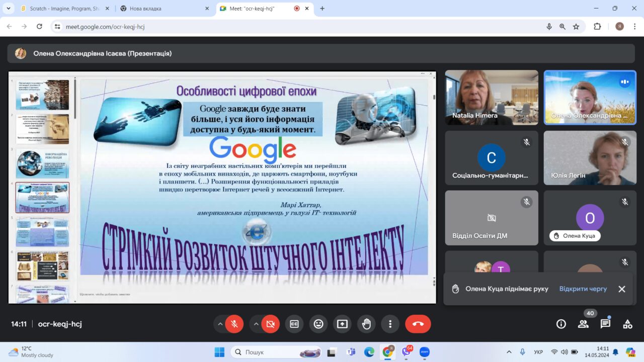
Task: Reload the Meet page
Action: [39, 26]
